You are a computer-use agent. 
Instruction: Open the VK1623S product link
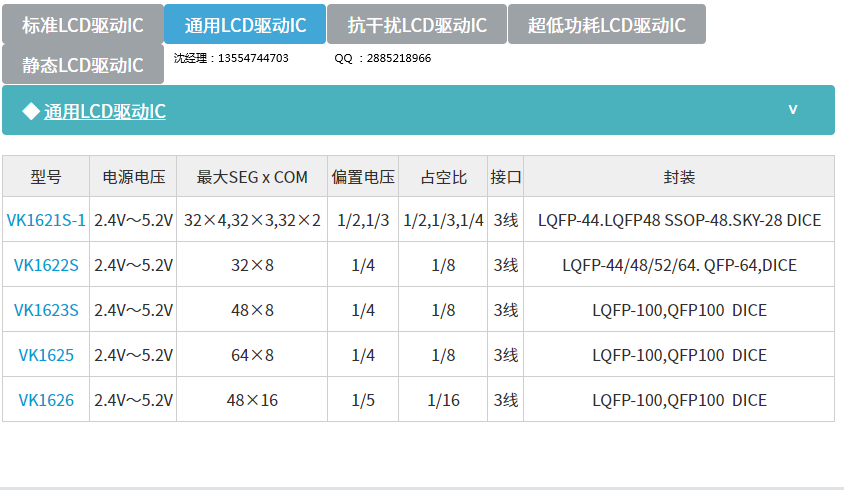click(x=46, y=310)
